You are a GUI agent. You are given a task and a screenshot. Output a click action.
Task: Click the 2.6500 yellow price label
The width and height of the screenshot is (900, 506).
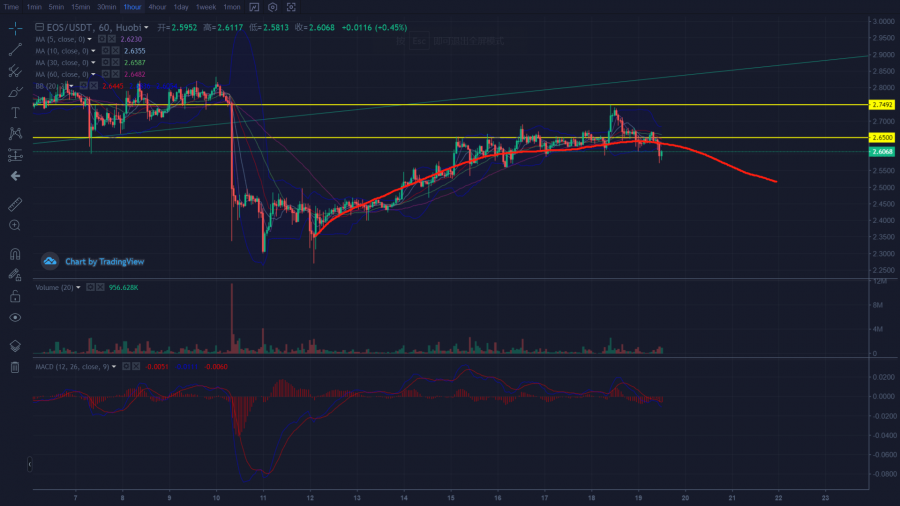[882, 138]
